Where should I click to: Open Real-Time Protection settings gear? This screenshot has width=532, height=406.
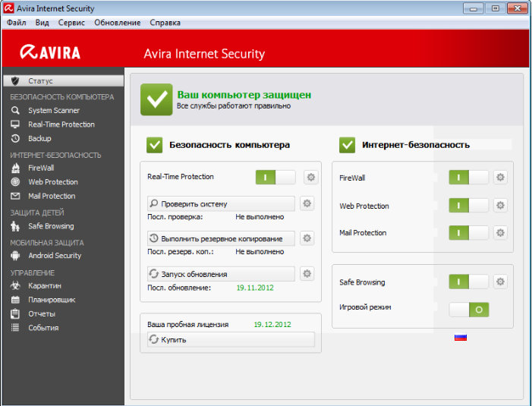pyautogui.click(x=311, y=177)
